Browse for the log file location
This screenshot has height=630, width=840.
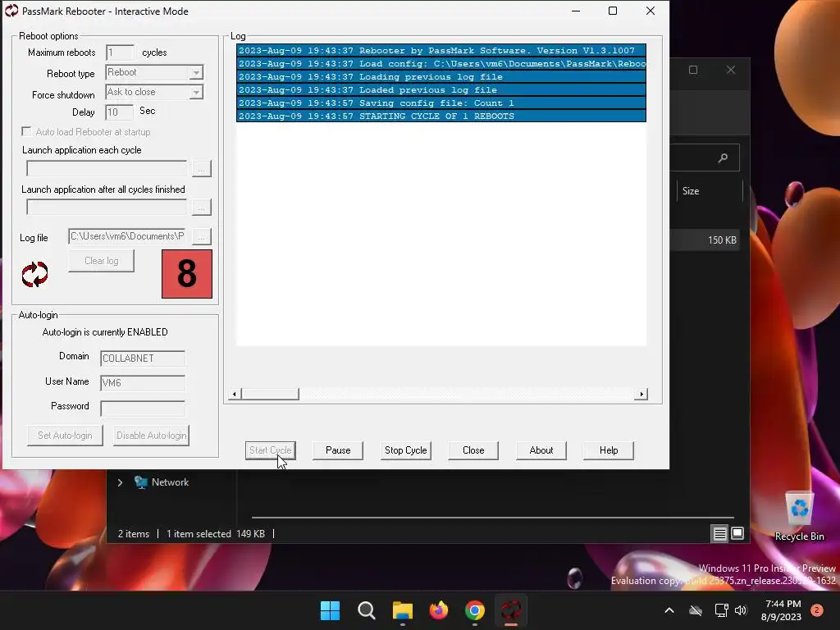[x=202, y=236]
